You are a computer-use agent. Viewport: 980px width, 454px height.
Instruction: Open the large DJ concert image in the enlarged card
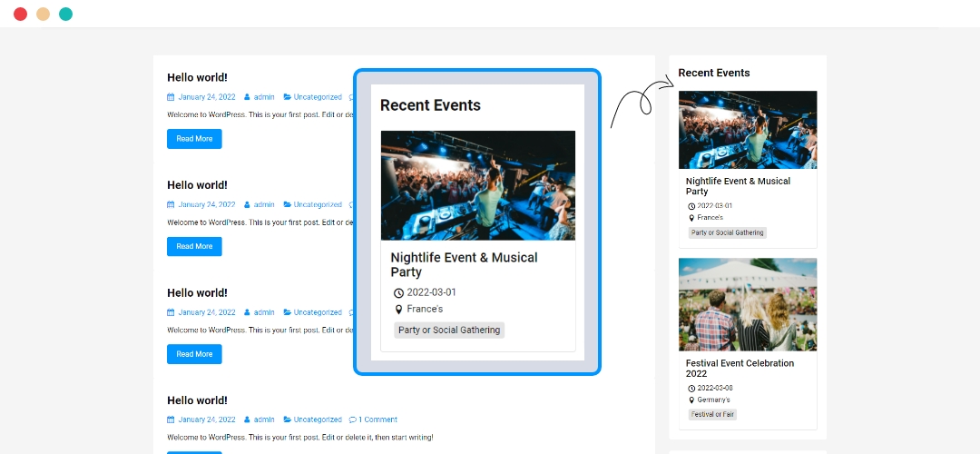click(x=478, y=185)
